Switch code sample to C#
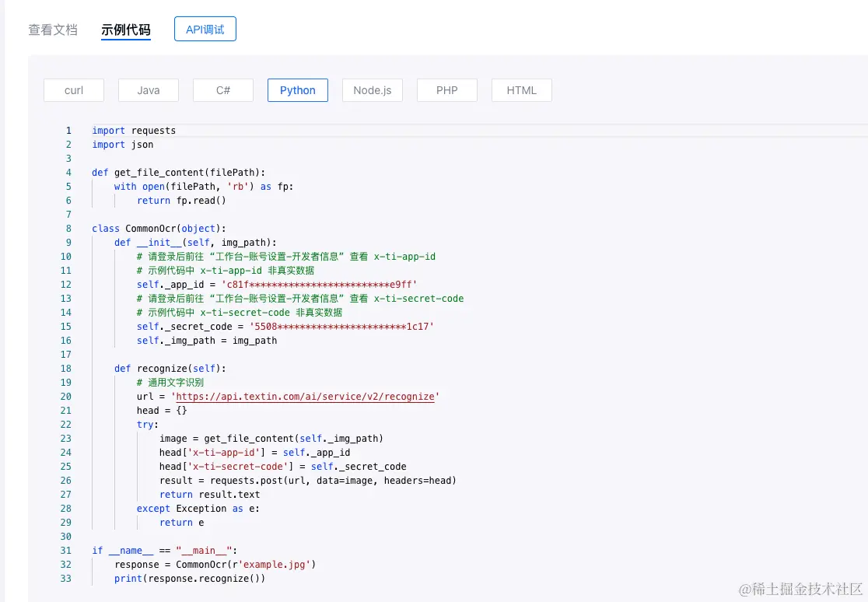 pyautogui.click(x=223, y=90)
